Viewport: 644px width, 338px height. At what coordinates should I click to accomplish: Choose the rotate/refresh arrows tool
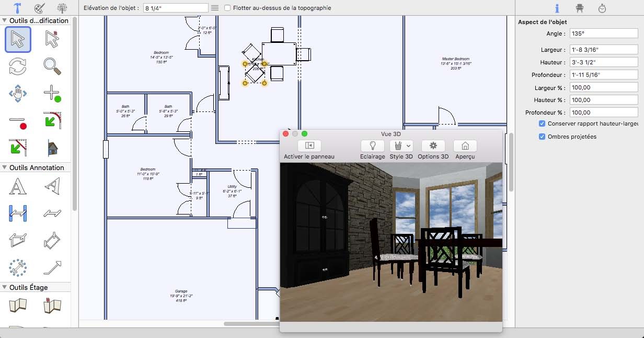[18, 66]
